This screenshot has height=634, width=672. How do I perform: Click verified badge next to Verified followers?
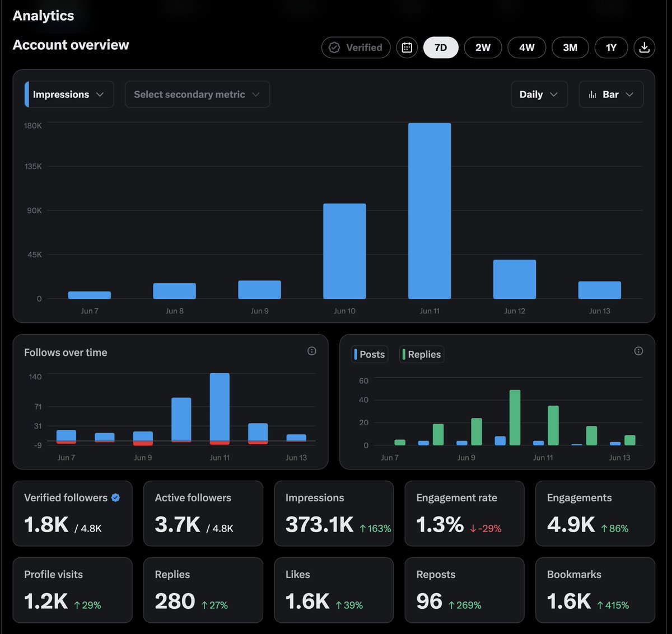coord(115,497)
